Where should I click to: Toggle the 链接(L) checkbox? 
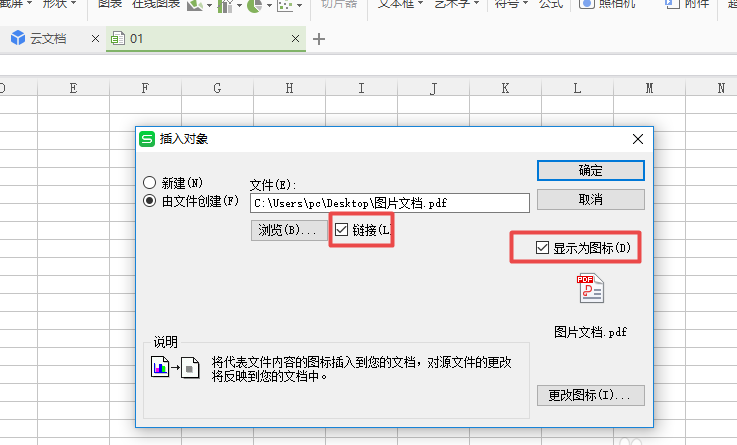click(341, 230)
